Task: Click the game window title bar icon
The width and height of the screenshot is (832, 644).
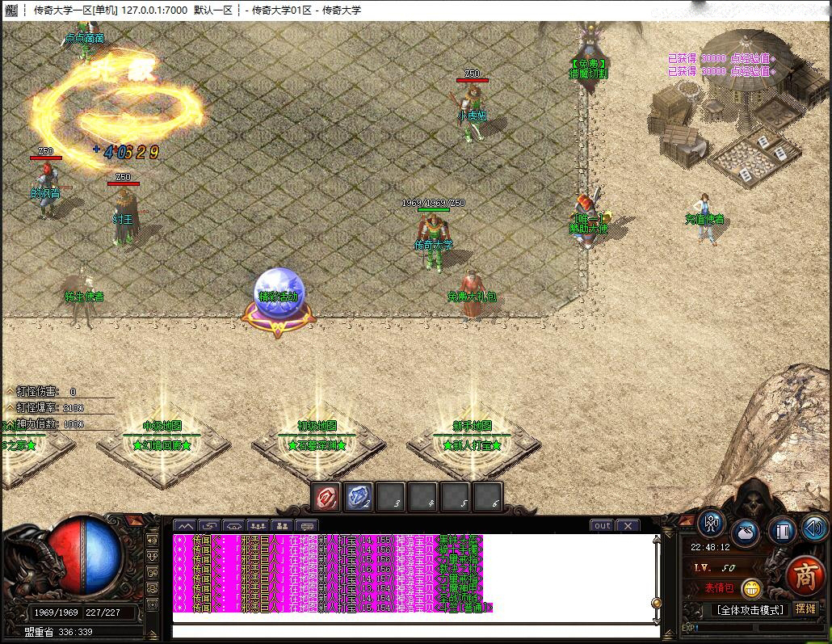Action: pyautogui.click(x=11, y=10)
